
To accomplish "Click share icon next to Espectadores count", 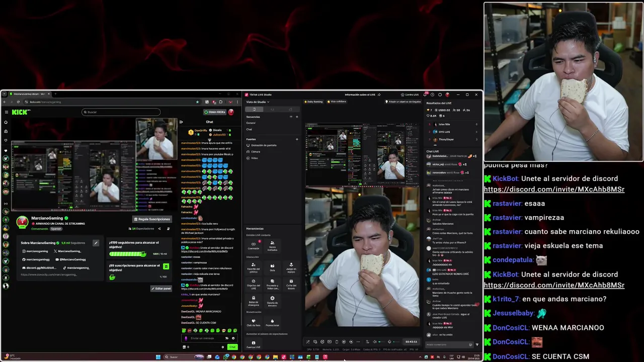I will coord(159,229).
